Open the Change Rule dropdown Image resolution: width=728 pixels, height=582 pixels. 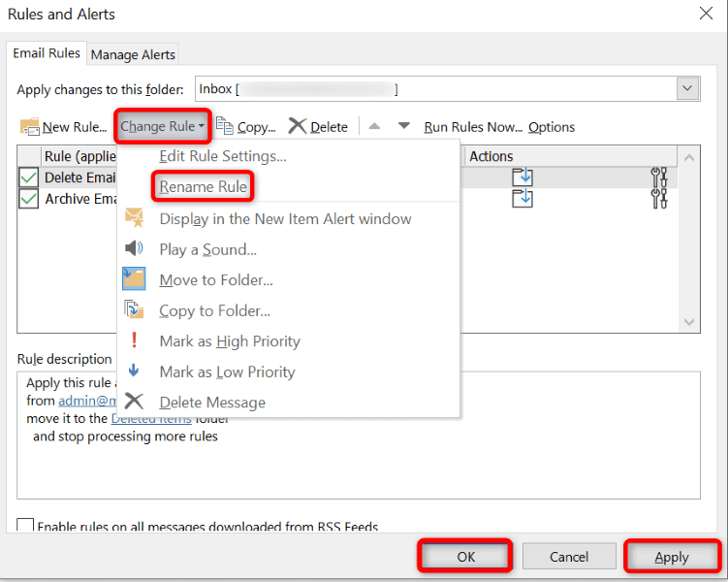click(x=162, y=126)
